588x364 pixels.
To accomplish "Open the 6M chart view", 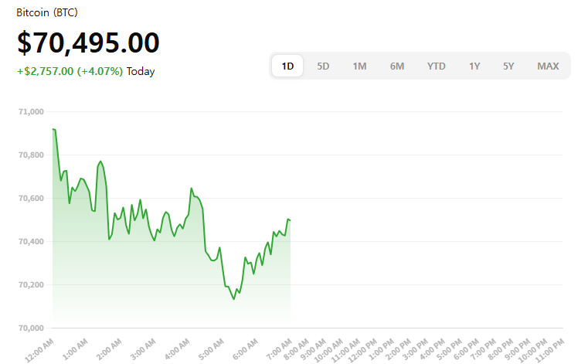I will coord(397,66).
